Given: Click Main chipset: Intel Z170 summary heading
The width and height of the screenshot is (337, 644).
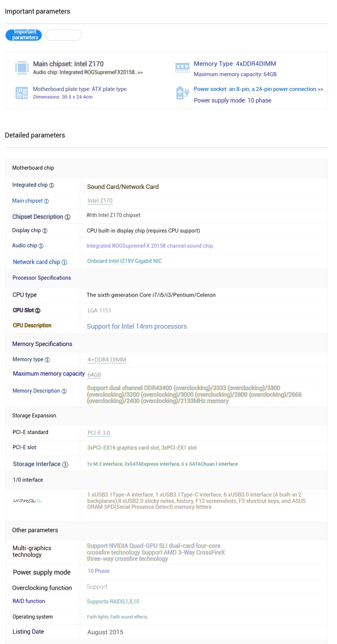Looking at the screenshot, I should pos(68,64).
